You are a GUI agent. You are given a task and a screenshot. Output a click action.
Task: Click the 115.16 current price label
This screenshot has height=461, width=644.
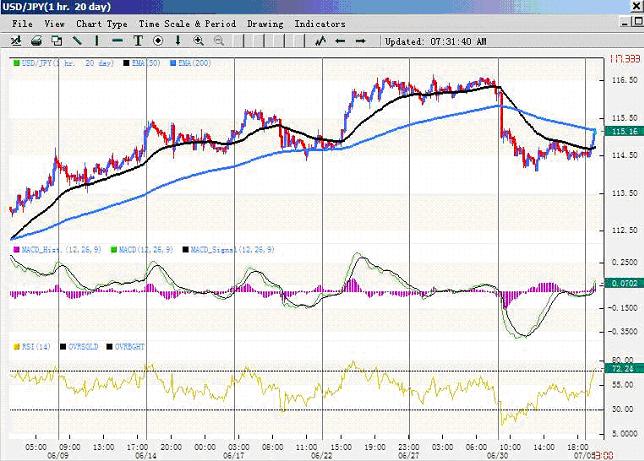623,132
